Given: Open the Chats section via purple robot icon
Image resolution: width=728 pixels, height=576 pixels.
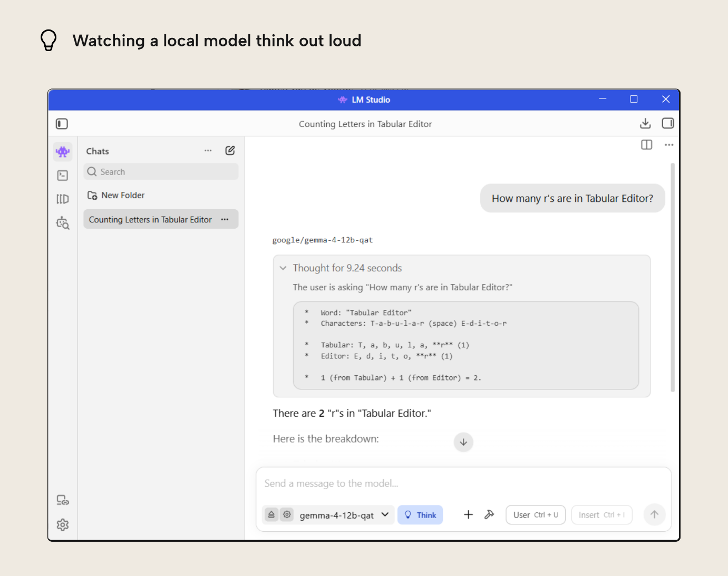Looking at the screenshot, I should [63, 152].
